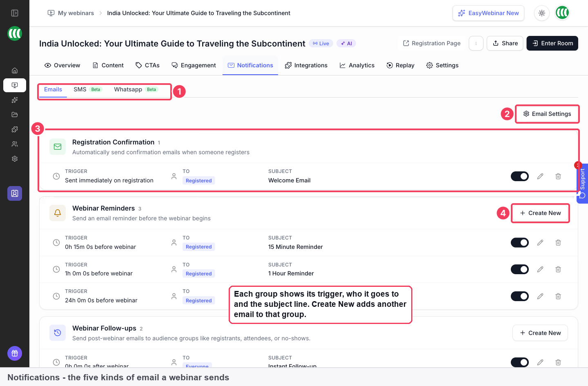This screenshot has height=386, width=588.
Task: Edit the 24h before webinar reminder
Action: [540, 296]
